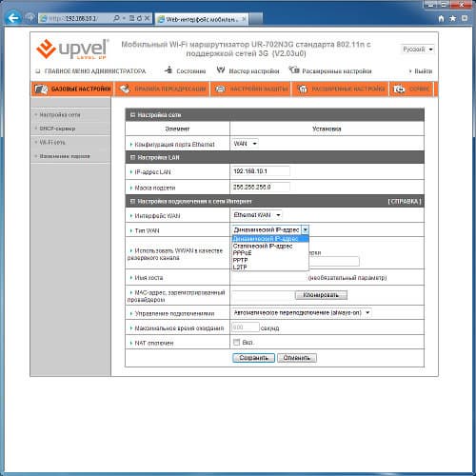Click the browser forward arrow button
This screenshot has width=476, height=476.
click(x=30, y=18)
